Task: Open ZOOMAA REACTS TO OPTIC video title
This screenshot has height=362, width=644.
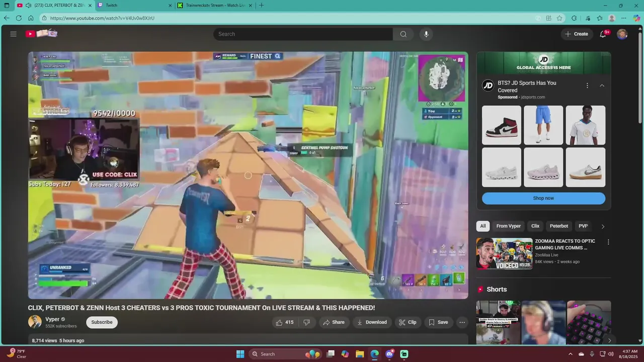Action: 565,244
